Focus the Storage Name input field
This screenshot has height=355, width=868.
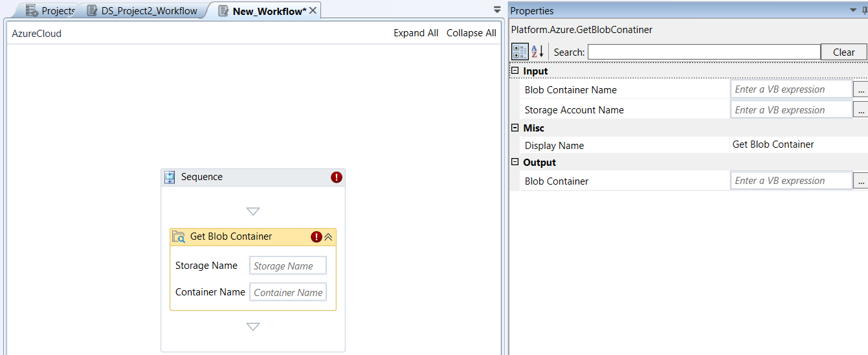click(x=288, y=266)
